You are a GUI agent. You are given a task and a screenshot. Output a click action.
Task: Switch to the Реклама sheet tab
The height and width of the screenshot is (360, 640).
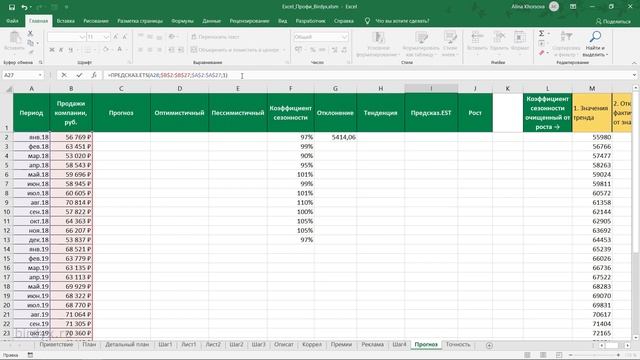point(372,345)
